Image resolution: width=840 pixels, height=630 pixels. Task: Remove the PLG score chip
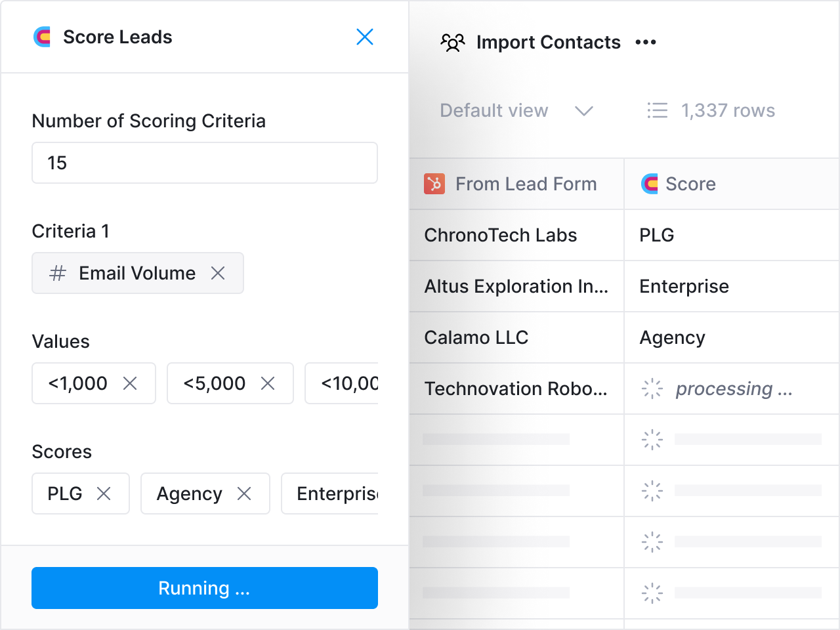click(104, 493)
